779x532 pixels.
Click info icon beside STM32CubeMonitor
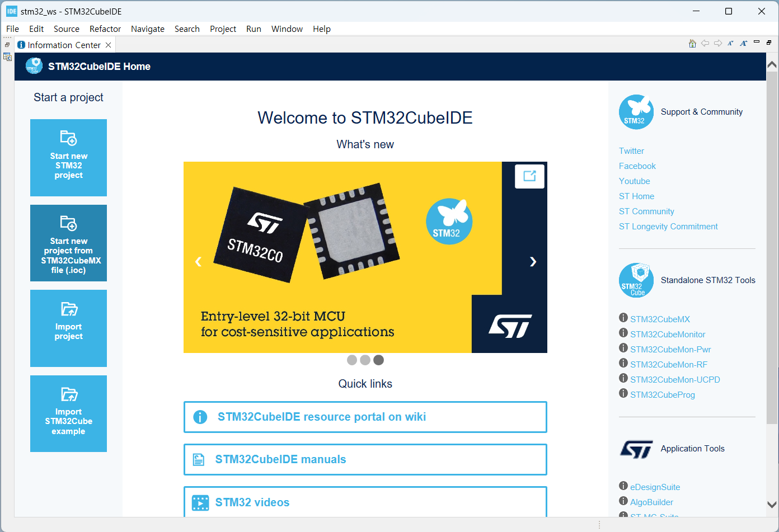coord(623,333)
